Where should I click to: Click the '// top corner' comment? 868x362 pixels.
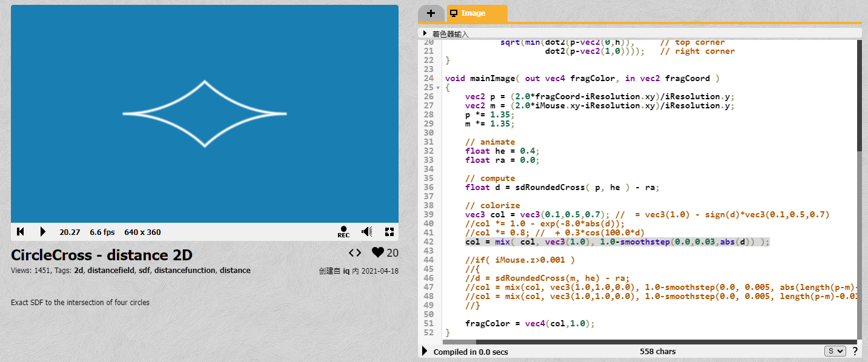coord(692,42)
